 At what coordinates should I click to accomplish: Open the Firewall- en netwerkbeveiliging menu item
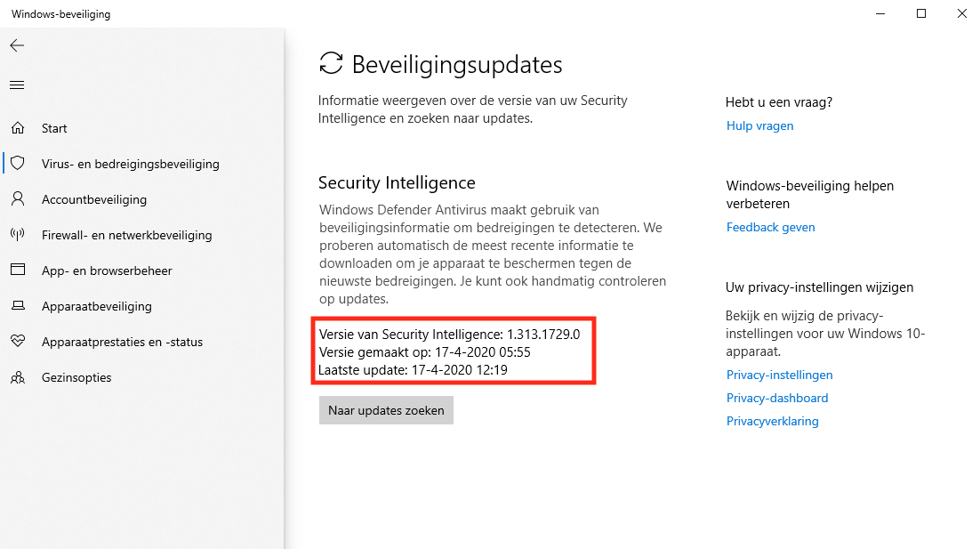coord(126,235)
